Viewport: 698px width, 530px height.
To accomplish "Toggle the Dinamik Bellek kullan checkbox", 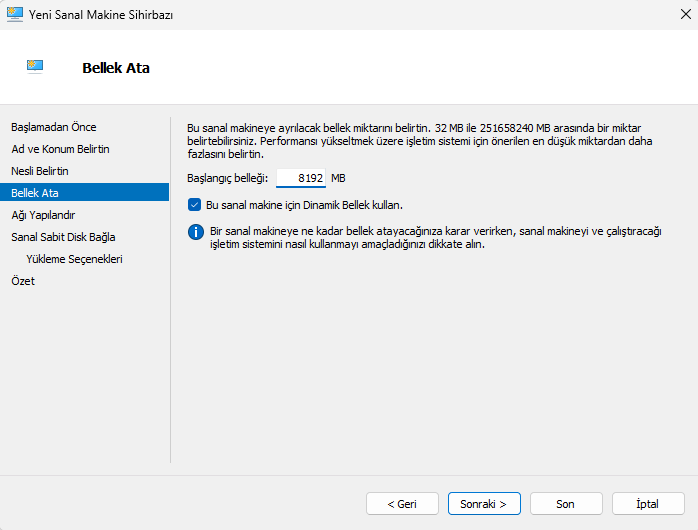I will 195,204.
